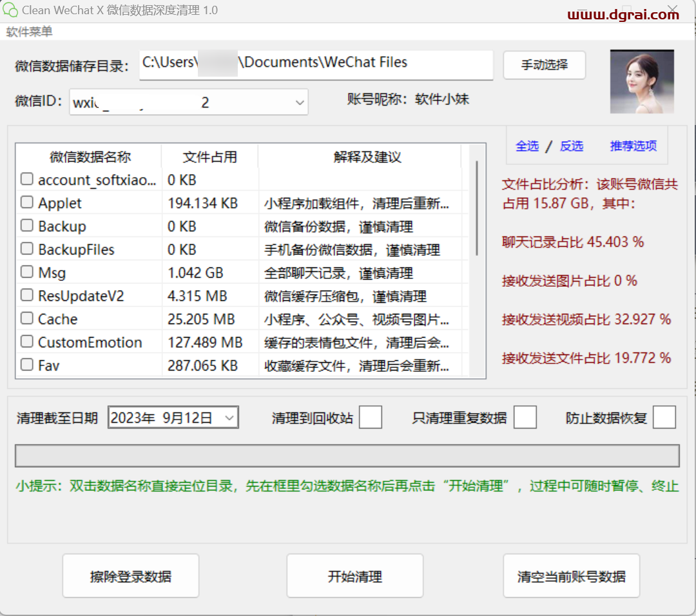Click the 接收发送文件占比 19.772 % text

(x=586, y=358)
